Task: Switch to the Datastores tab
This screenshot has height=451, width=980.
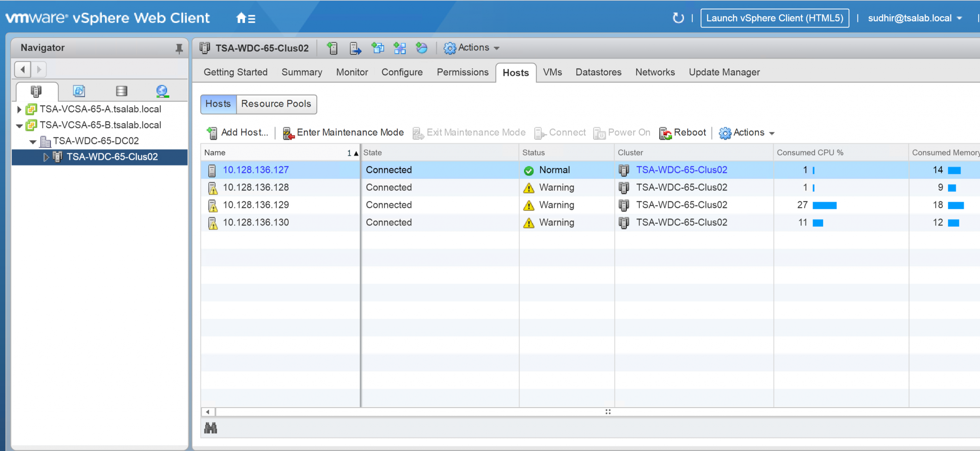Action: click(598, 72)
